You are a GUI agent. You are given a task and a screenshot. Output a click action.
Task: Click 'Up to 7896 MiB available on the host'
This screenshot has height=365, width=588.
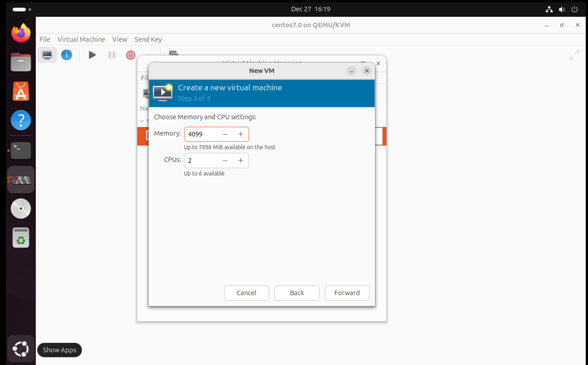[x=230, y=147]
